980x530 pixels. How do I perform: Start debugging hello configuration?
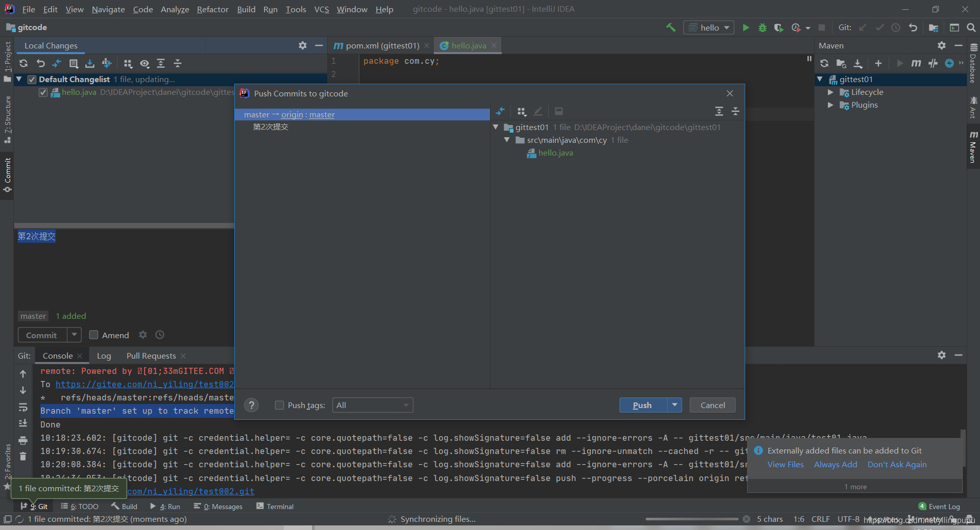tap(763, 28)
